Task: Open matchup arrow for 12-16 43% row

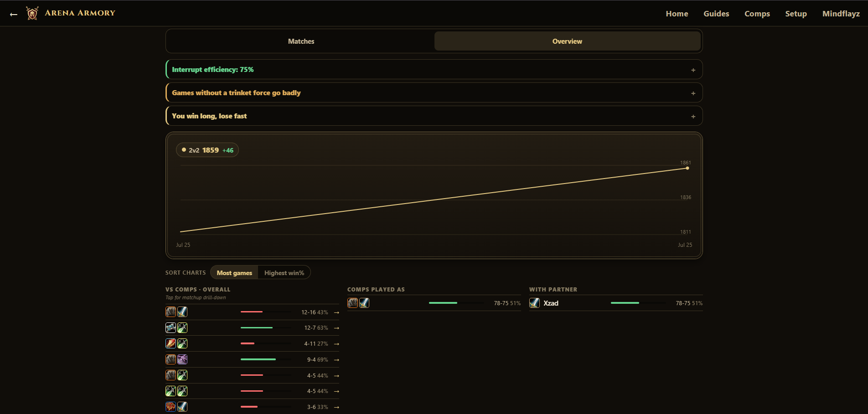Action: (x=336, y=312)
